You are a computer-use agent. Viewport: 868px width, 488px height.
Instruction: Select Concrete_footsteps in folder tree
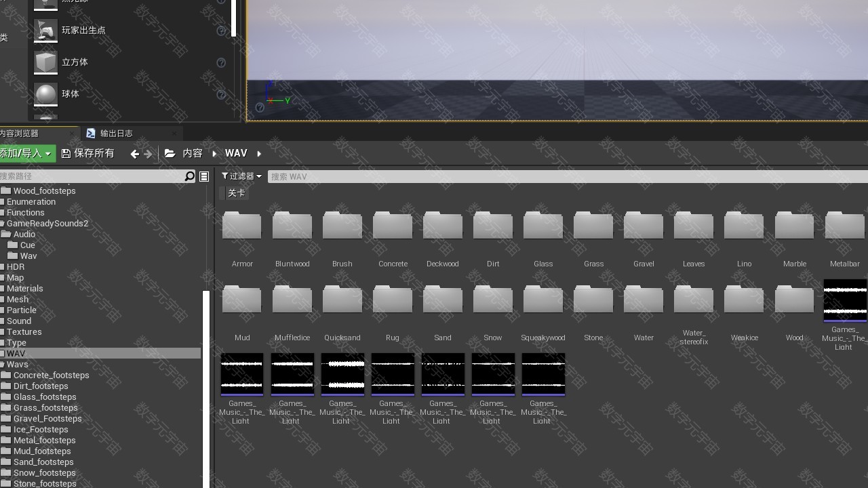[51, 375]
